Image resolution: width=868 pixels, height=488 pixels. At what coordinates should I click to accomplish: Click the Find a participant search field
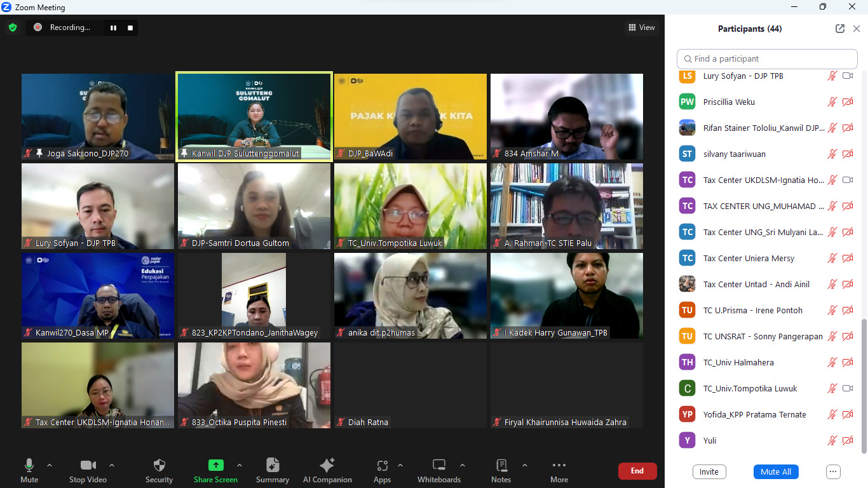[x=768, y=58]
